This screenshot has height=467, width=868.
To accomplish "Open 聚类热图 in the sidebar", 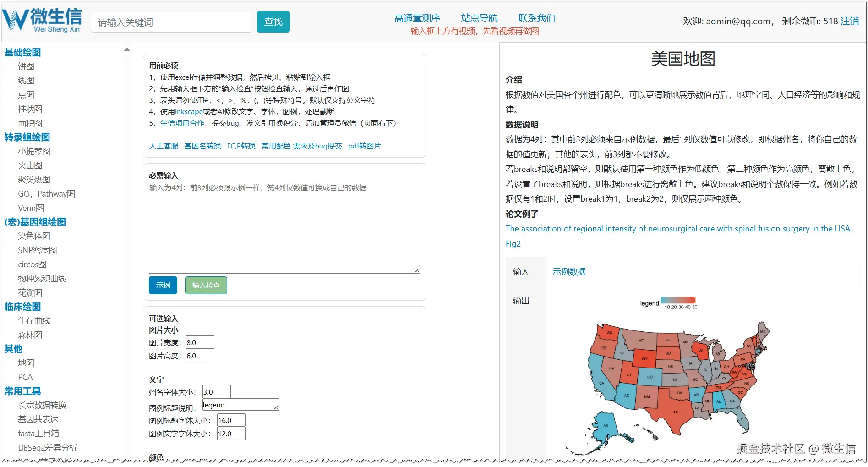I will 34,180.
